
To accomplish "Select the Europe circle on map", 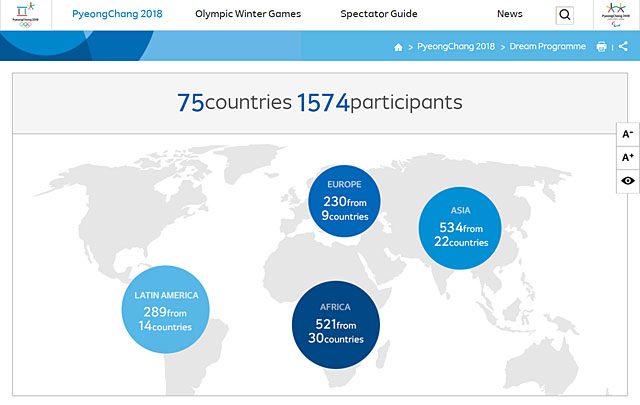I will pos(345,200).
